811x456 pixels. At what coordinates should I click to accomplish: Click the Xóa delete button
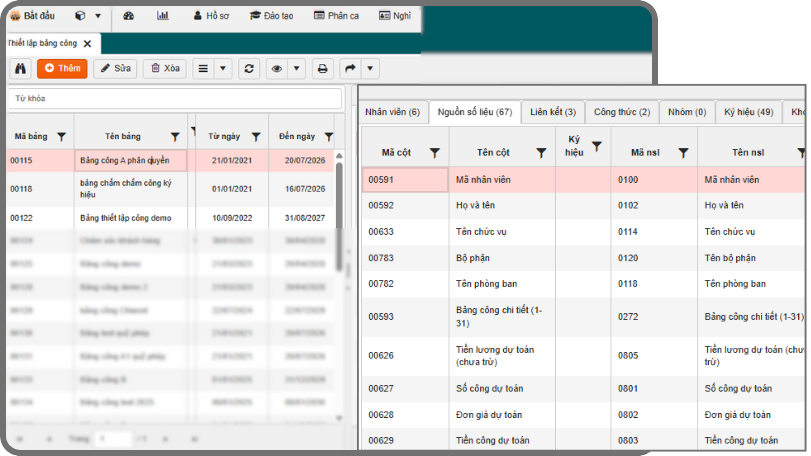165,68
